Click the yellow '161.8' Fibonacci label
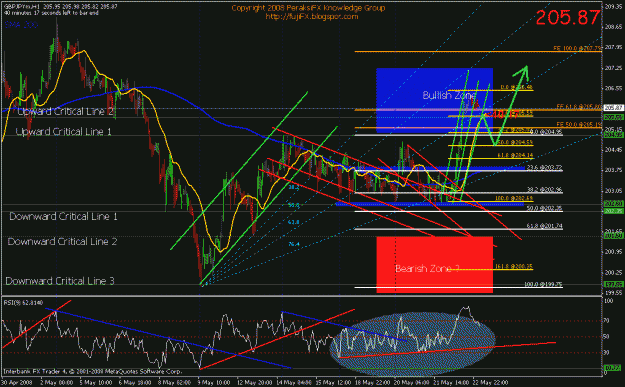The height and width of the screenshot is (387, 625). 514,267
